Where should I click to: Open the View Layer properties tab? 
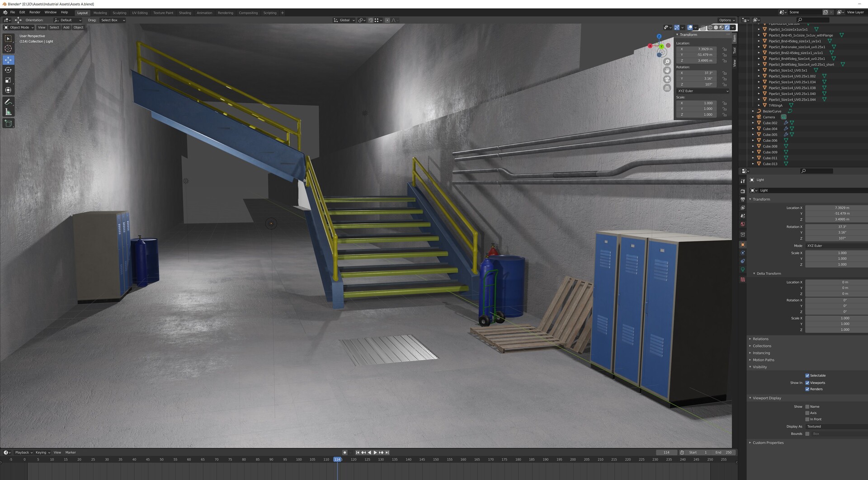pyautogui.click(x=743, y=207)
